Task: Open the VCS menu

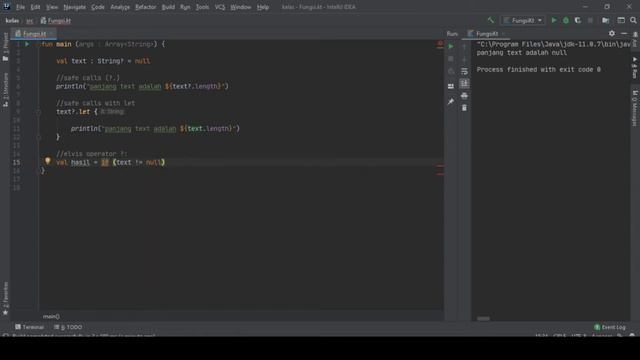Action: pos(220,7)
